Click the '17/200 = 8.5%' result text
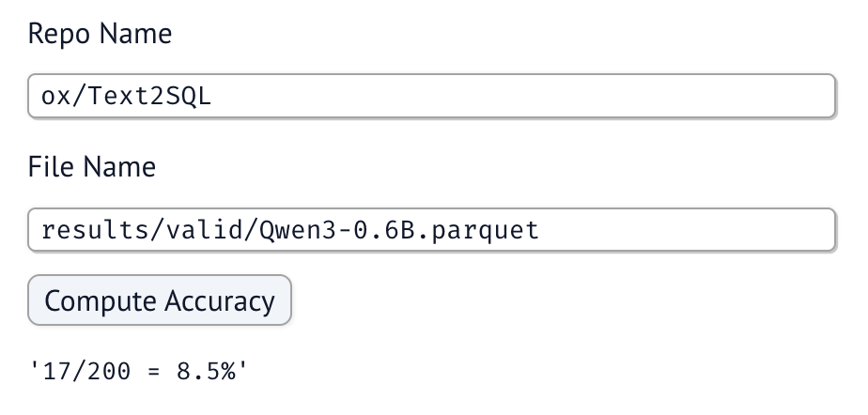Viewport: 868px width, 415px height. 138,371
